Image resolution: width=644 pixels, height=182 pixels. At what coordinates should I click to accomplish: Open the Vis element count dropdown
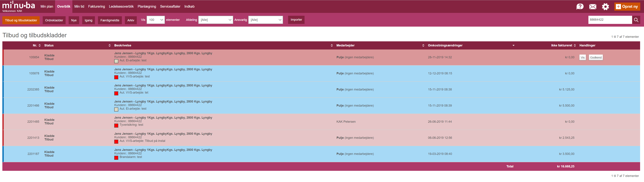(x=156, y=20)
